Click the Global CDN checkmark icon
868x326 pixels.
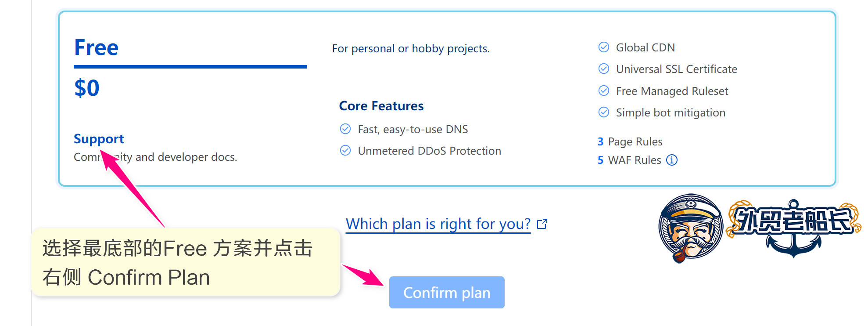pos(604,47)
